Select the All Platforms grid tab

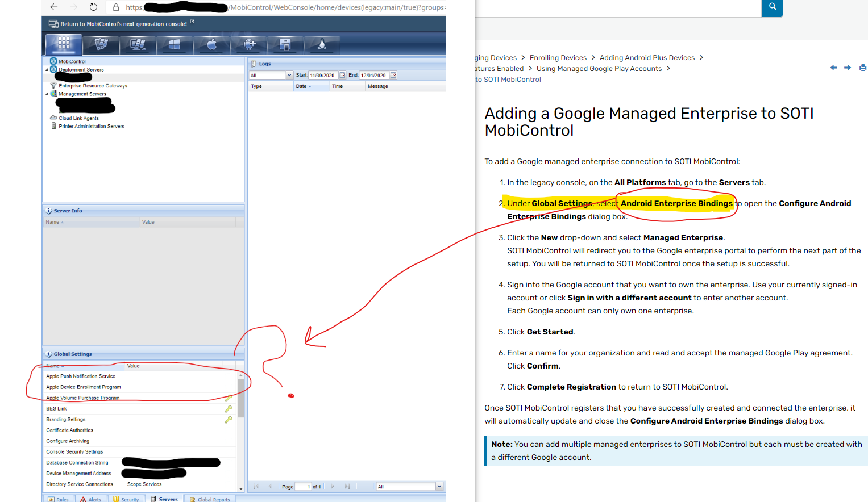(x=64, y=44)
